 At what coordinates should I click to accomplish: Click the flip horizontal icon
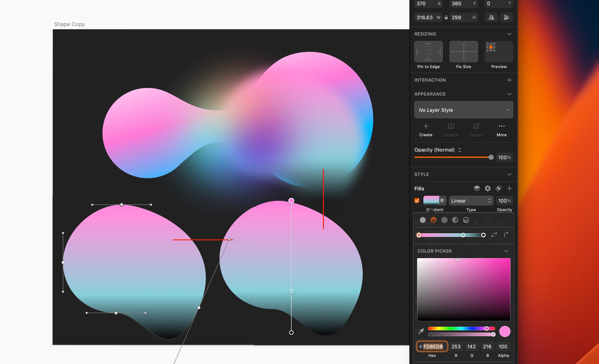[x=491, y=17]
